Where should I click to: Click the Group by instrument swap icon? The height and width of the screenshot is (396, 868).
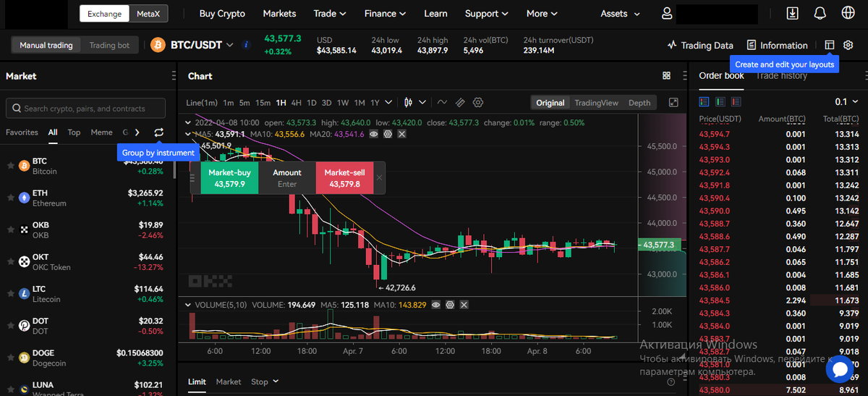click(x=158, y=132)
